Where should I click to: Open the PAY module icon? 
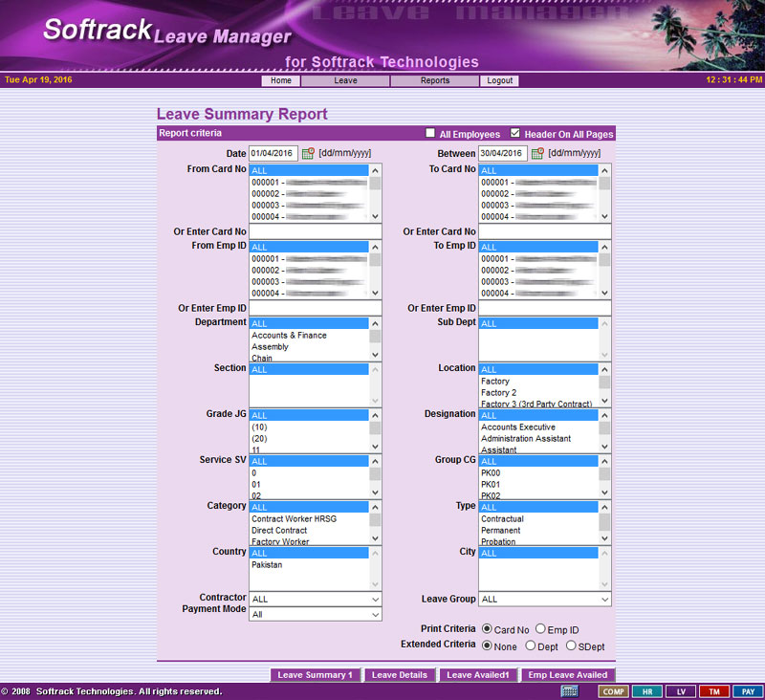coord(747,691)
